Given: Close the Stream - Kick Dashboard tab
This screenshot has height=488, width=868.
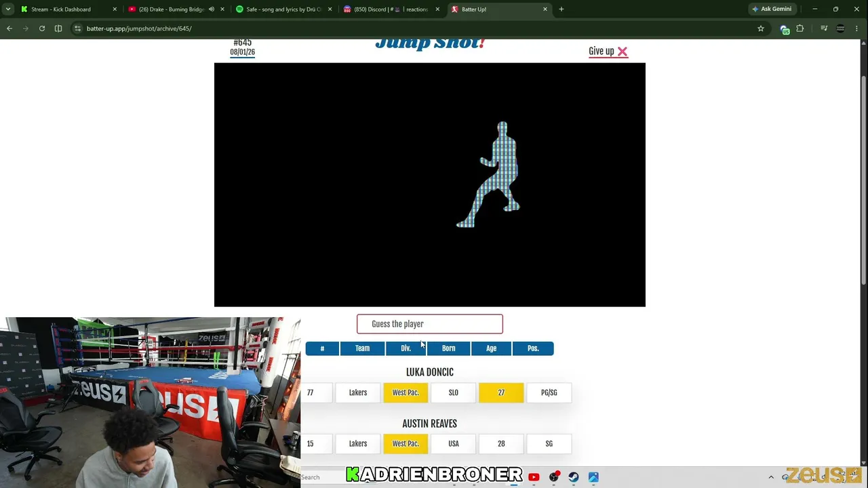Looking at the screenshot, I should click(x=115, y=9).
